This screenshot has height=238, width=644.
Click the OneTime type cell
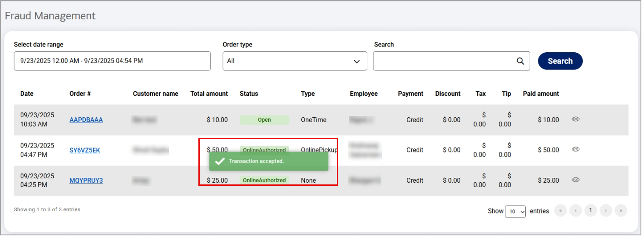[x=314, y=120]
